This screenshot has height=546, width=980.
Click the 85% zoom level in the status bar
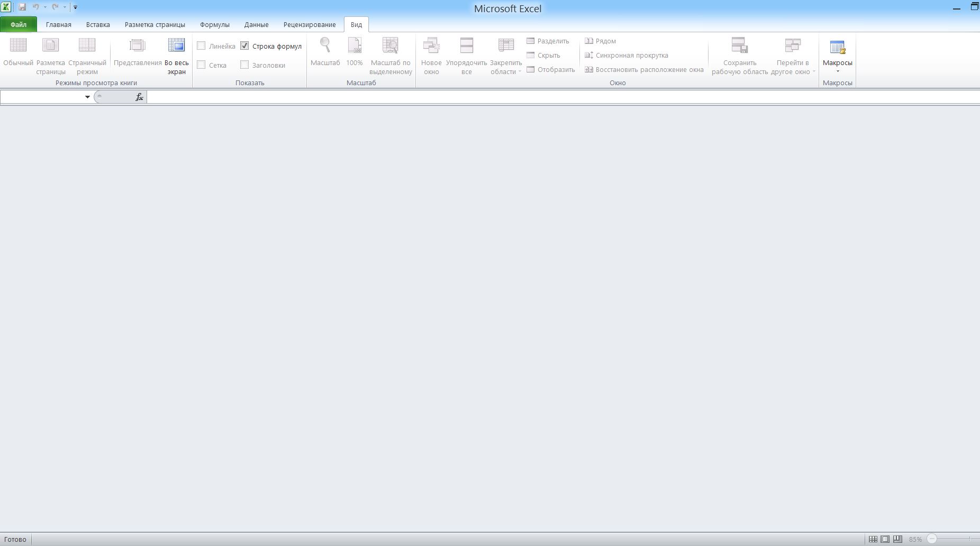[x=915, y=539]
